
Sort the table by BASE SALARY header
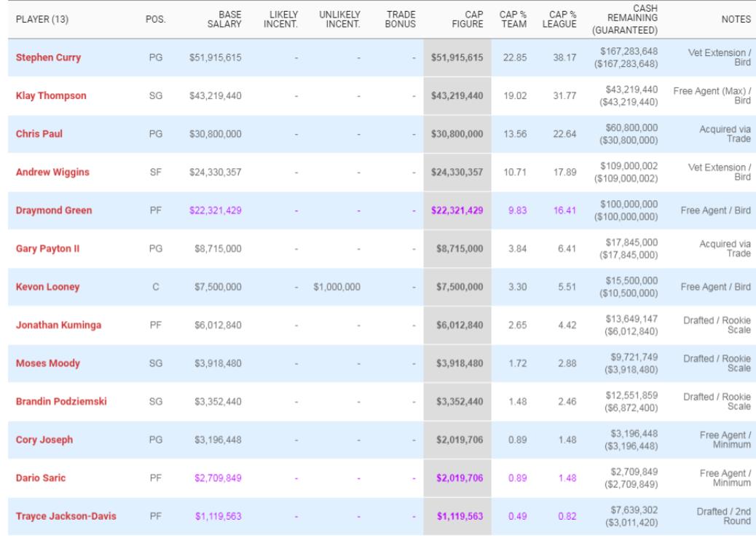tap(224, 19)
